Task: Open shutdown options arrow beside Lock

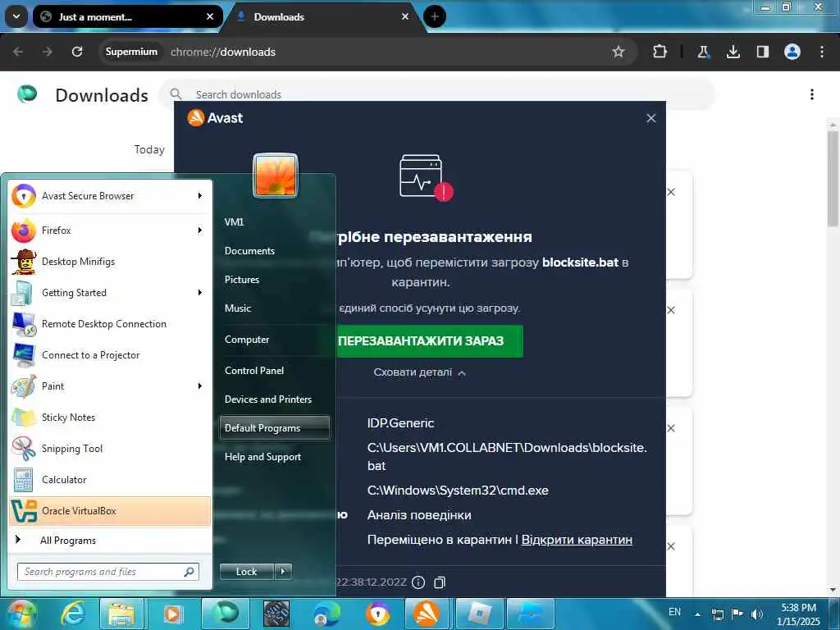Action: (283, 572)
